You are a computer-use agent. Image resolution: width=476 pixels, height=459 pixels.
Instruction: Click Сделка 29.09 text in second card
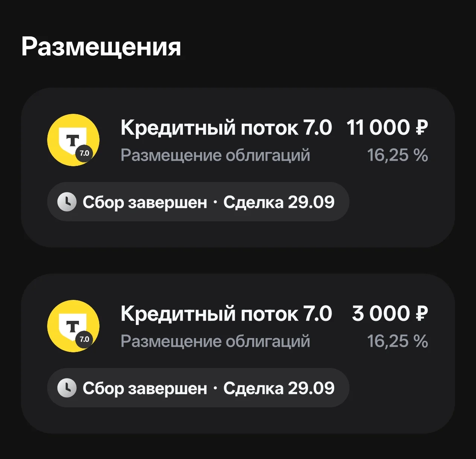pyautogui.click(x=279, y=388)
